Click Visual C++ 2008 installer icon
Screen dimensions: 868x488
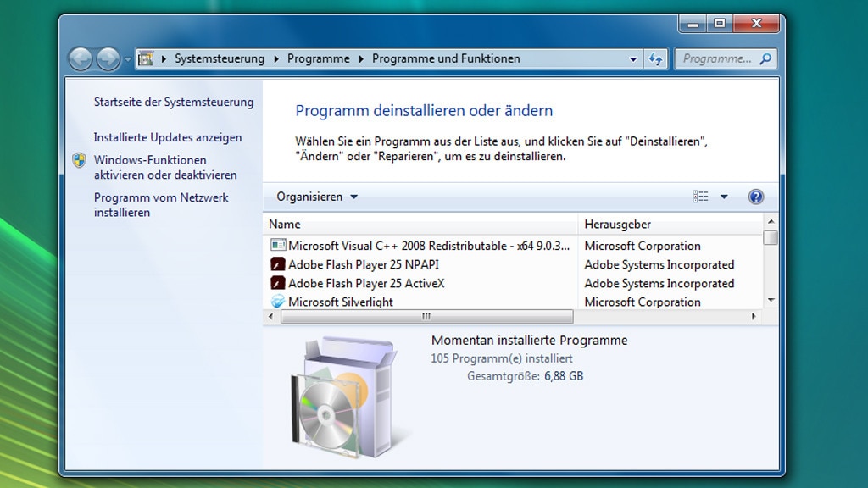point(278,245)
